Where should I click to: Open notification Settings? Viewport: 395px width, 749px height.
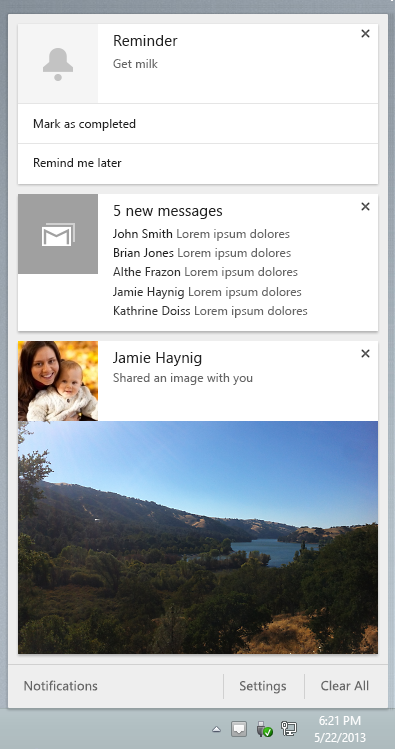click(x=263, y=686)
